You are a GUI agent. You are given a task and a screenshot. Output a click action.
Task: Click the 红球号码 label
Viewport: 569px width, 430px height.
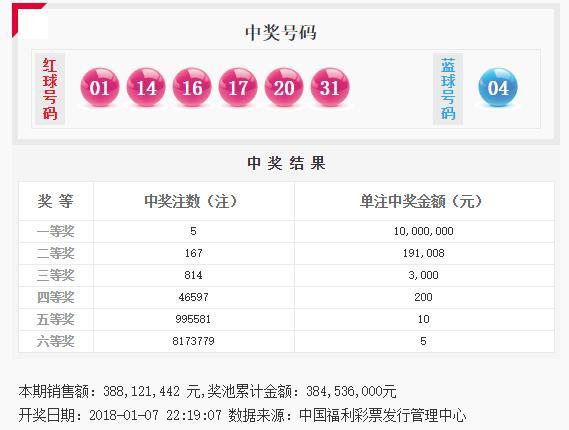[50, 89]
